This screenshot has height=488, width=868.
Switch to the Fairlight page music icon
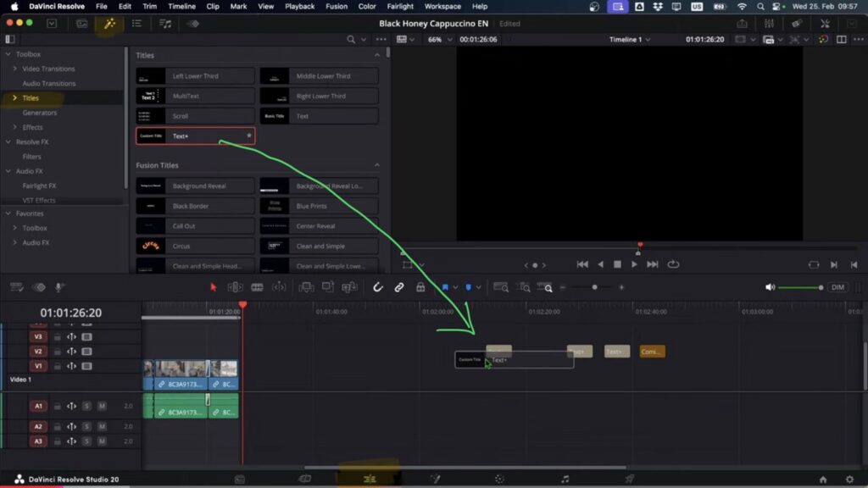point(565,479)
